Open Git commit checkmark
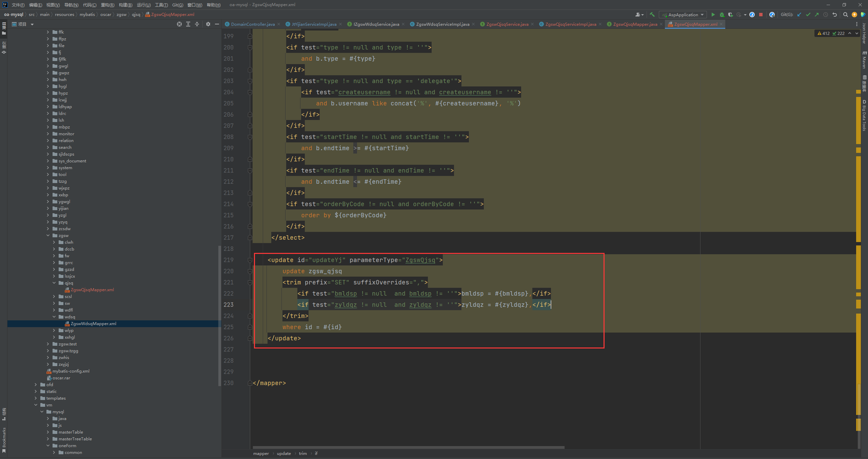The width and height of the screenshot is (868, 459). tap(808, 15)
